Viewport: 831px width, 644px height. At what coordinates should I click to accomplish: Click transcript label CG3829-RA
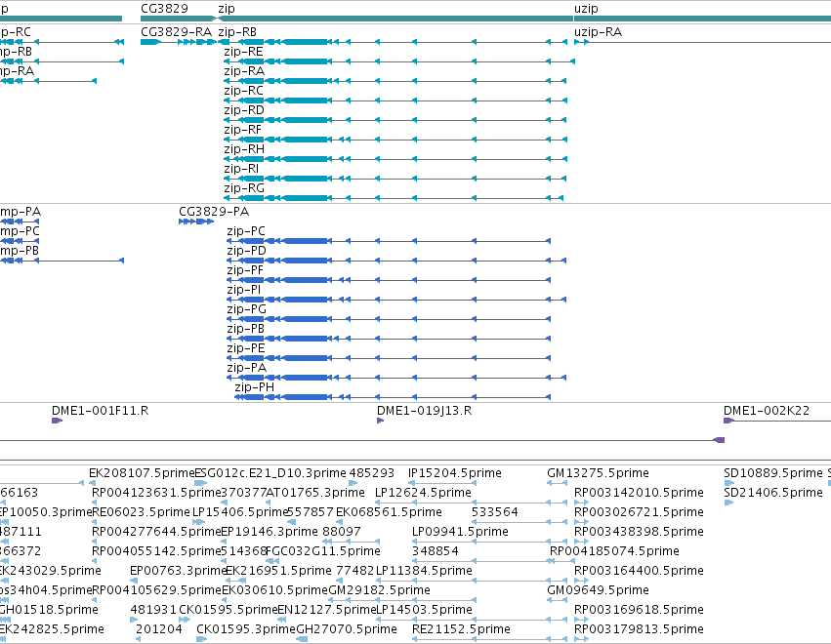pos(176,32)
